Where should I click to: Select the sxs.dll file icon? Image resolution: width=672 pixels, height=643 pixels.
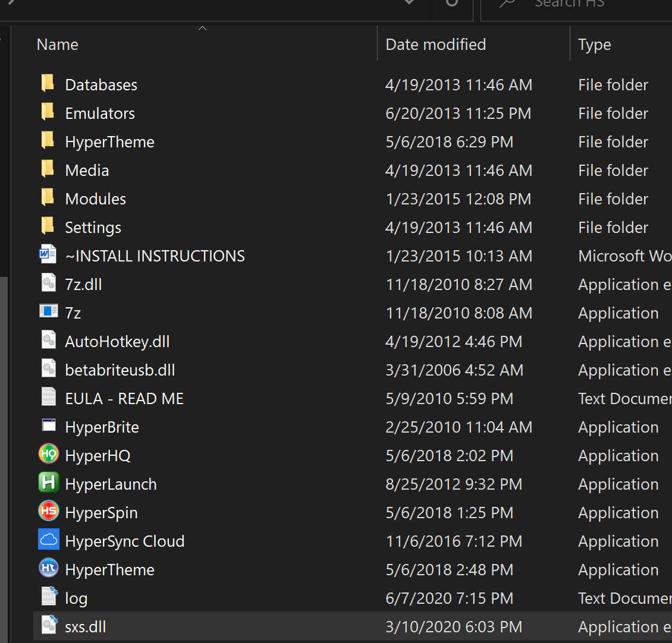49,625
